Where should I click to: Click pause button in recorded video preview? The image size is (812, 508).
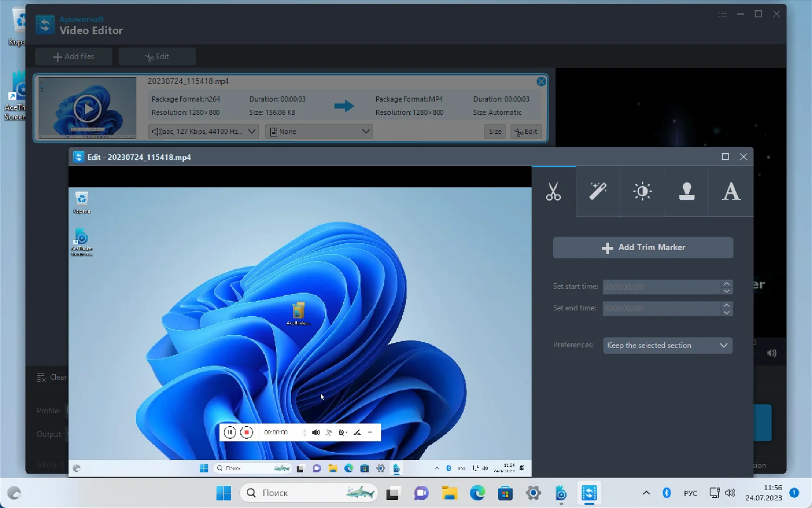pyautogui.click(x=230, y=432)
